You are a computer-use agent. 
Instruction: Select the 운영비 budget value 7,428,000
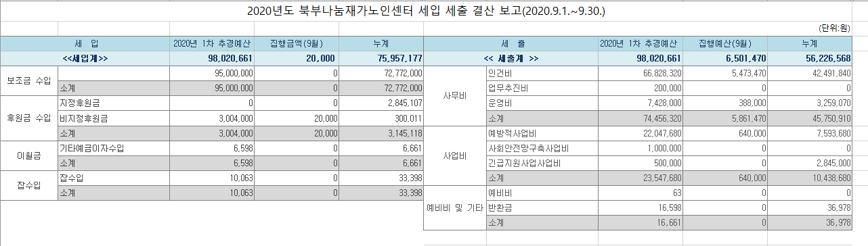coord(641,103)
